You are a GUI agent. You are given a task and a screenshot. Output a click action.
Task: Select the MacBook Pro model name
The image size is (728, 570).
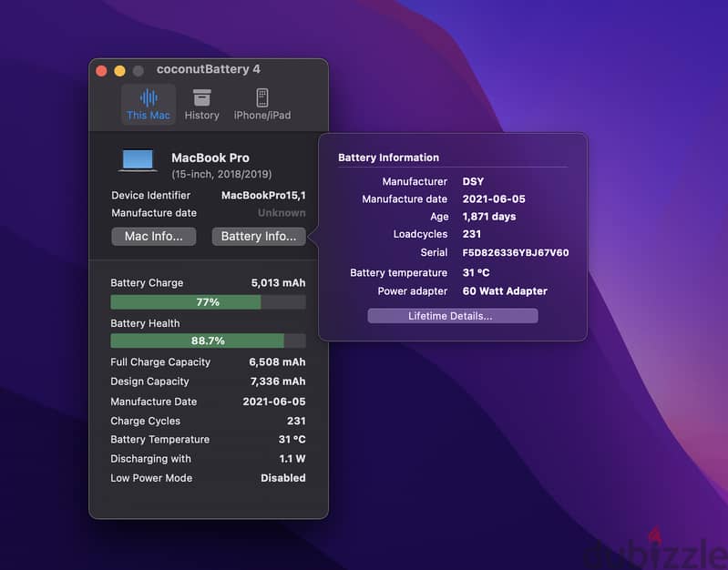[210, 158]
